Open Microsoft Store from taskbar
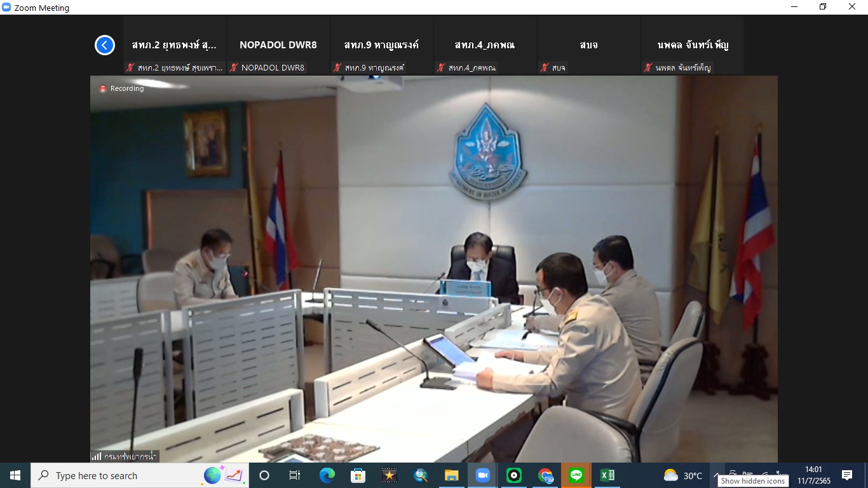Screen dimensions: 868x488 pos(358,475)
